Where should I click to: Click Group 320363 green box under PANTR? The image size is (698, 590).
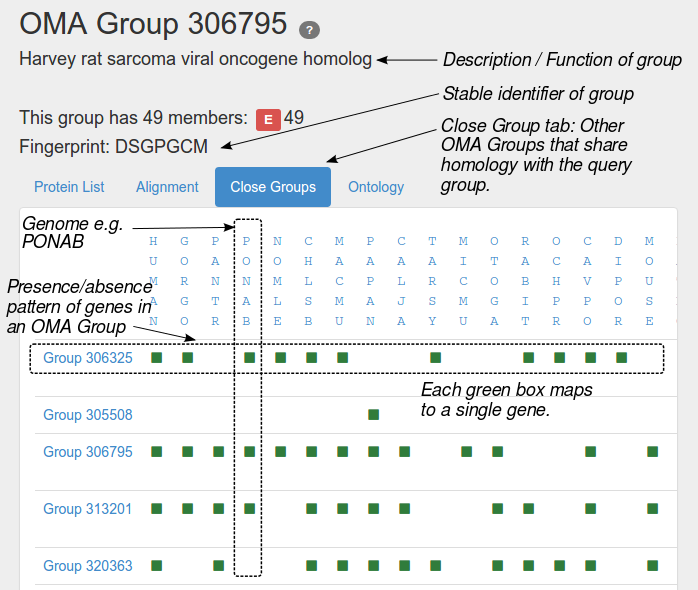coord(219,566)
